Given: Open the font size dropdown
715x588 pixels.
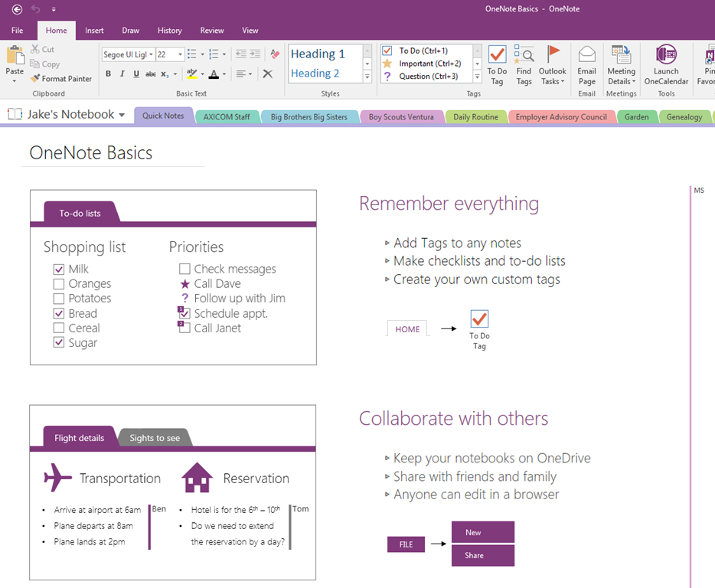Looking at the screenshot, I should click(178, 54).
